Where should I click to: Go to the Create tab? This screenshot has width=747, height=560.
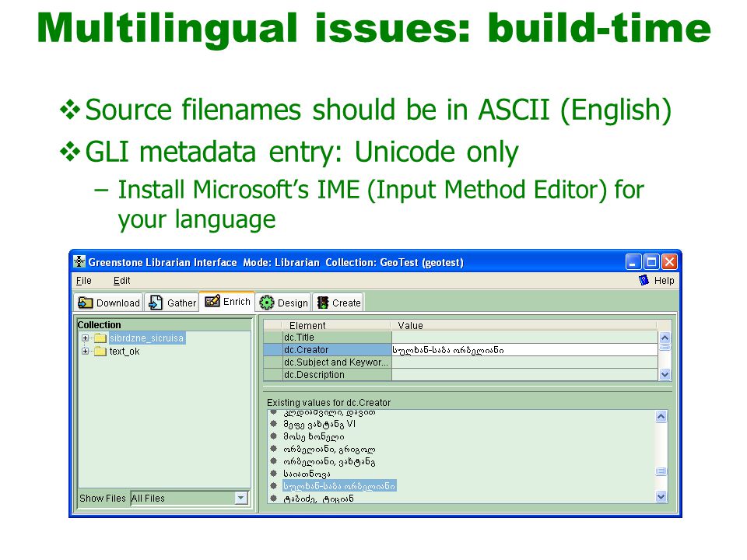338,303
